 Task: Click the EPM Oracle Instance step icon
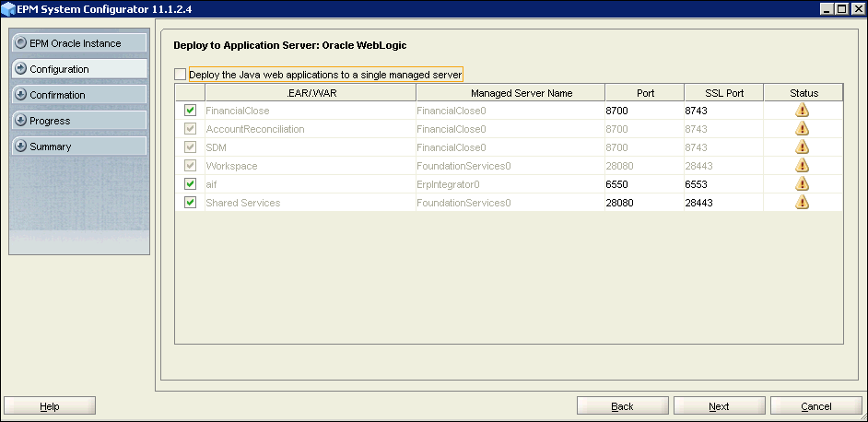[x=21, y=42]
